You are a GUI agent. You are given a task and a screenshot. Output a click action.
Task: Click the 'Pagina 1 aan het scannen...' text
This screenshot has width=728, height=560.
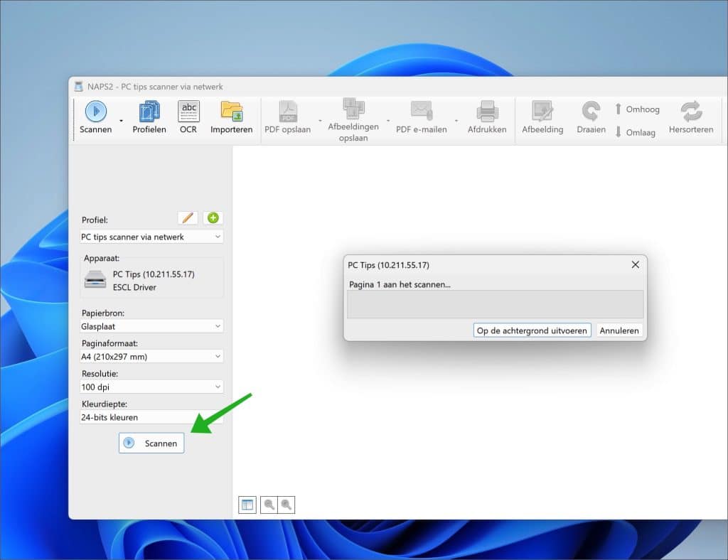click(x=400, y=284)
